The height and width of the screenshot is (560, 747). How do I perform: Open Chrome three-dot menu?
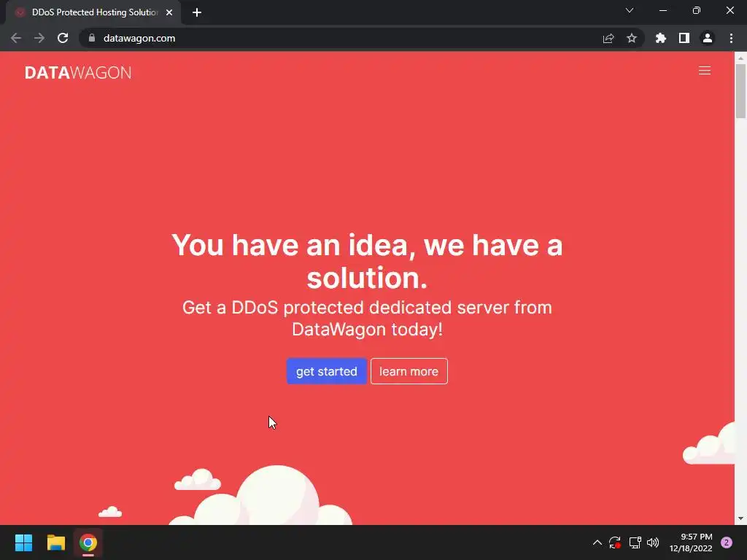pos(731,38)
